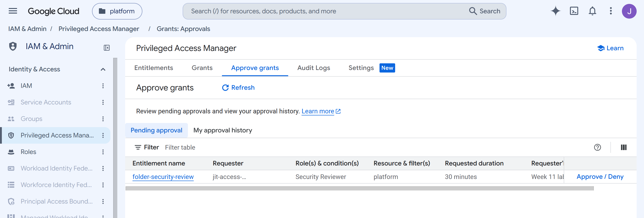Click the IAM & Admin shield icon
The width and height of the screenshot is (644, 218).
tap(13, 46)
